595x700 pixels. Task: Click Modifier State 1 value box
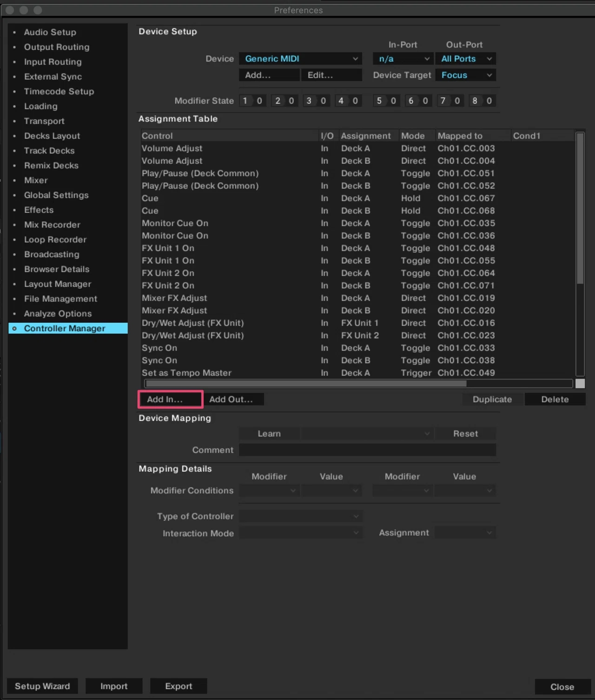tap(259, 100)
